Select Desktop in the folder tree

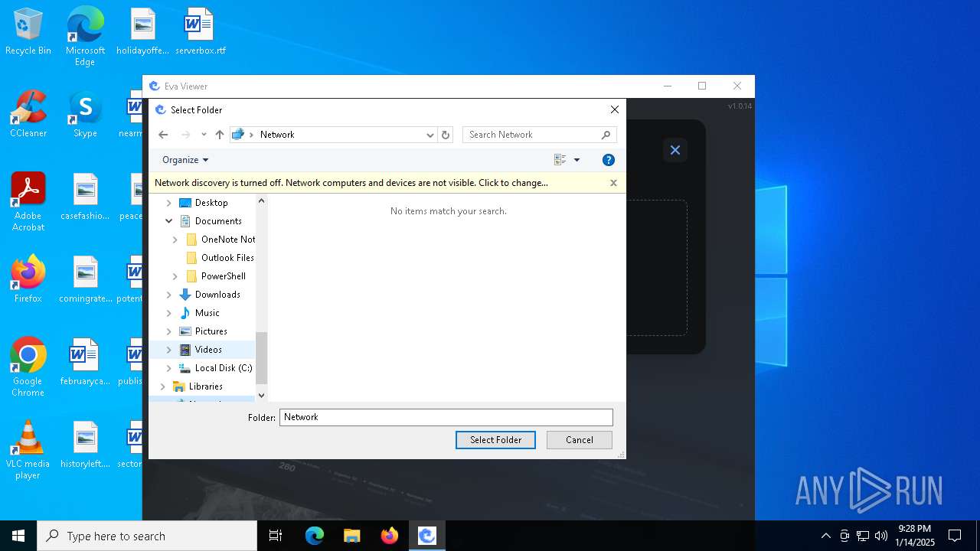[211, 203]
